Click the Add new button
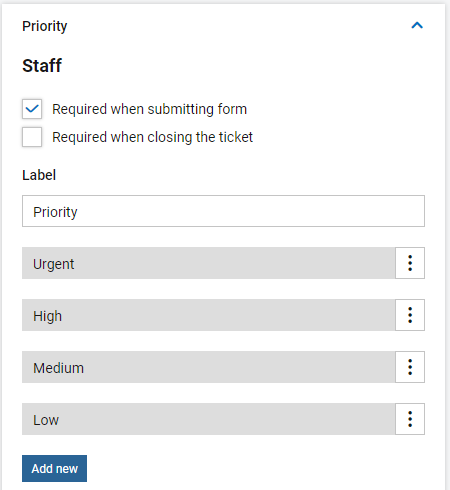The width and height of the screenshot is (450, 490). (x=54, y=468)
